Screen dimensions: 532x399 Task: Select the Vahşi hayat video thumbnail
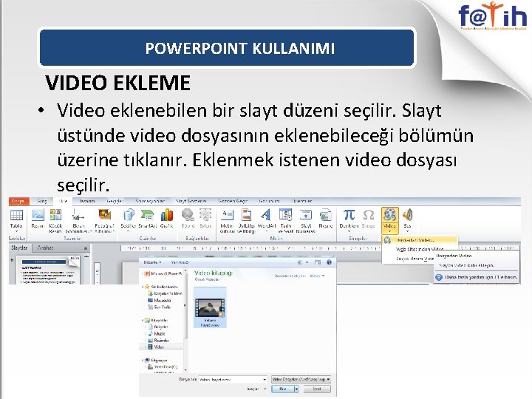(210, 307)
